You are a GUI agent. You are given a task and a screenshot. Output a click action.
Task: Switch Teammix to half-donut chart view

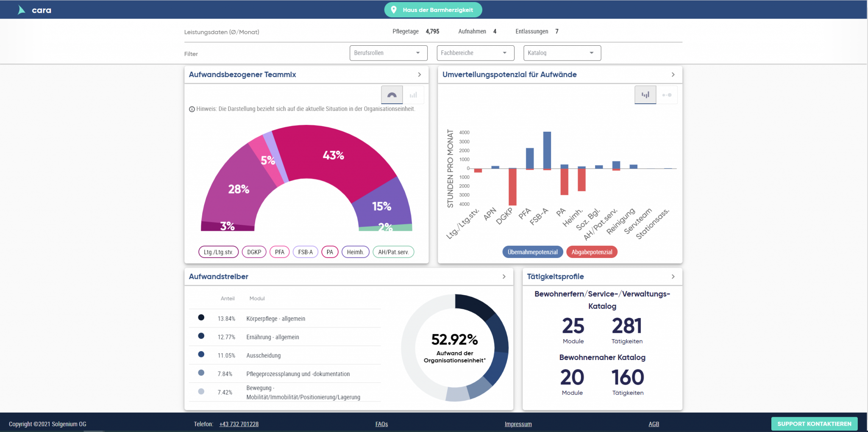click(392, 95)
